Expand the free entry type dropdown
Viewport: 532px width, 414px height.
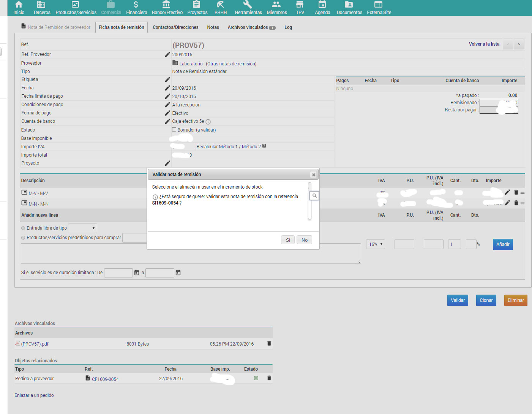pos(82,228)
